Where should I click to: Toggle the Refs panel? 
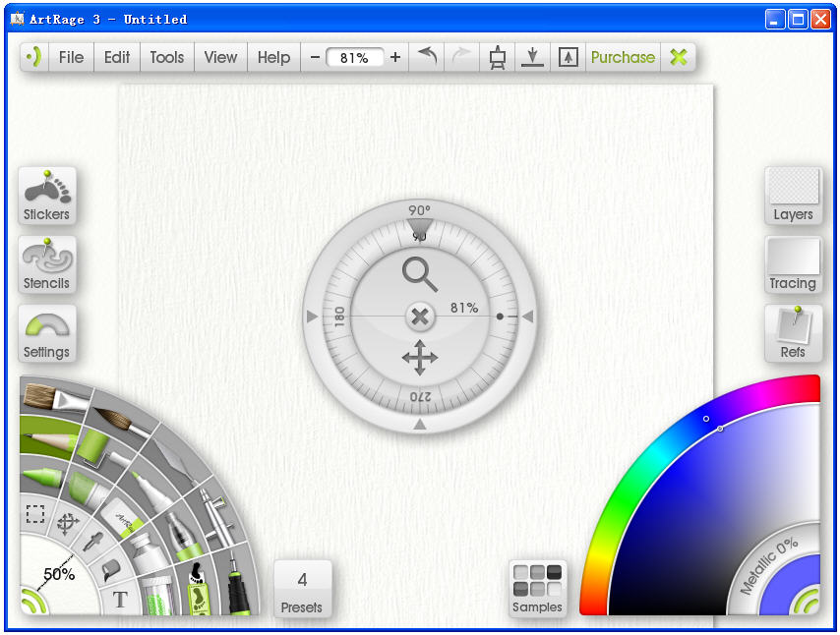[793, 333]
